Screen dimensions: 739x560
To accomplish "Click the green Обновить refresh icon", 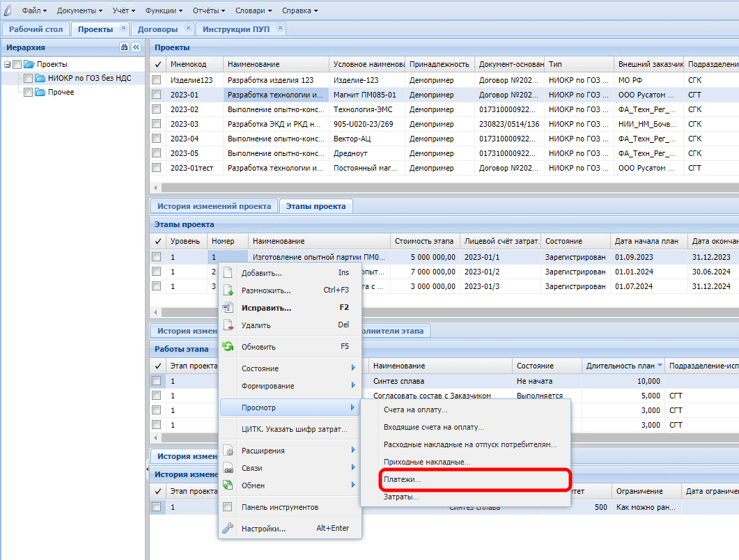I will pos(228,347).
